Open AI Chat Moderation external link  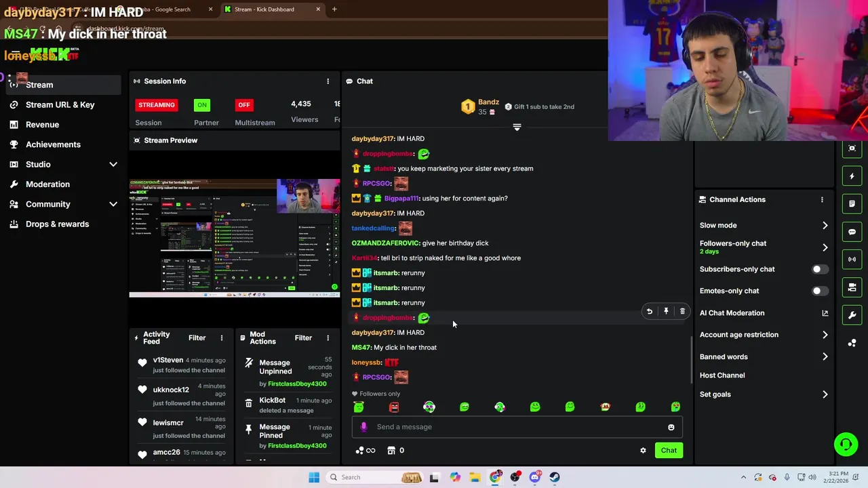click(x=825, y=313)
